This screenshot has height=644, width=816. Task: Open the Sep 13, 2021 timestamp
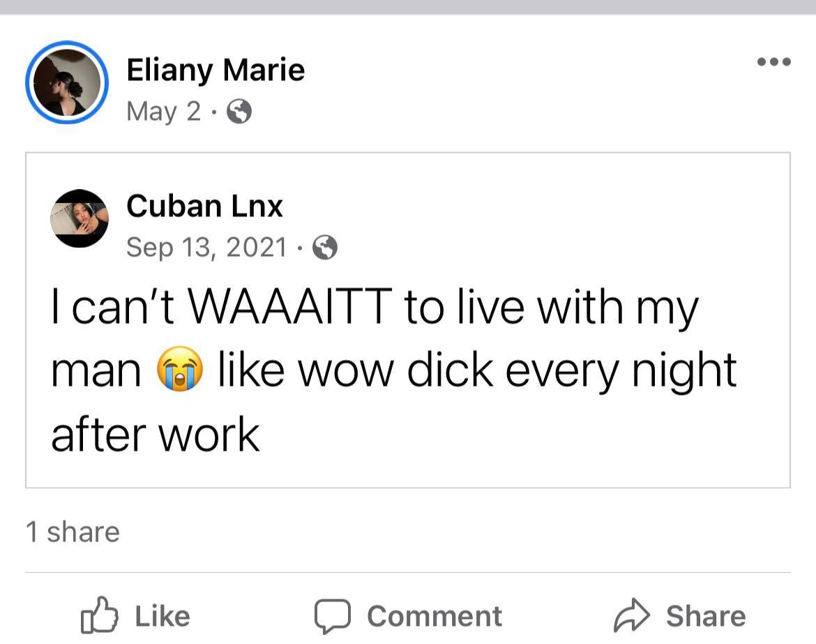tap(206, 247)
